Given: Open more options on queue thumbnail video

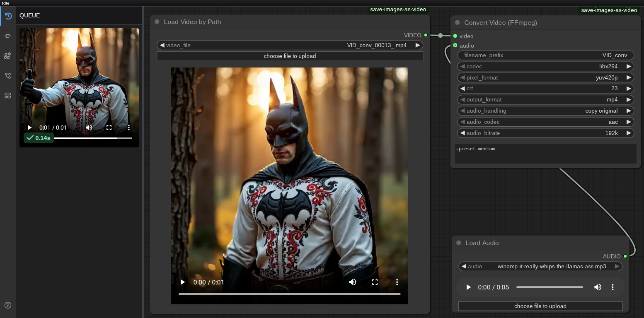Looking at the screenshot, I should (129, 128).
